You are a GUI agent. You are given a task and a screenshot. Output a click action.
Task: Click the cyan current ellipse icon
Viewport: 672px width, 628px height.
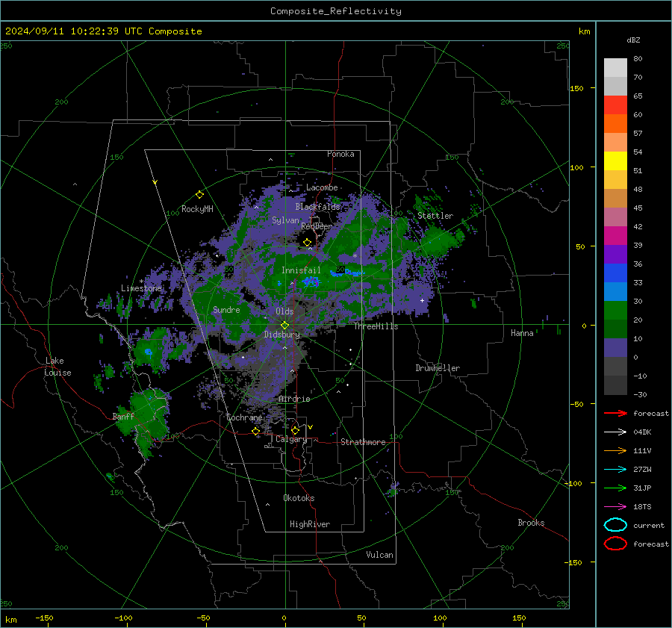[615, 525]
